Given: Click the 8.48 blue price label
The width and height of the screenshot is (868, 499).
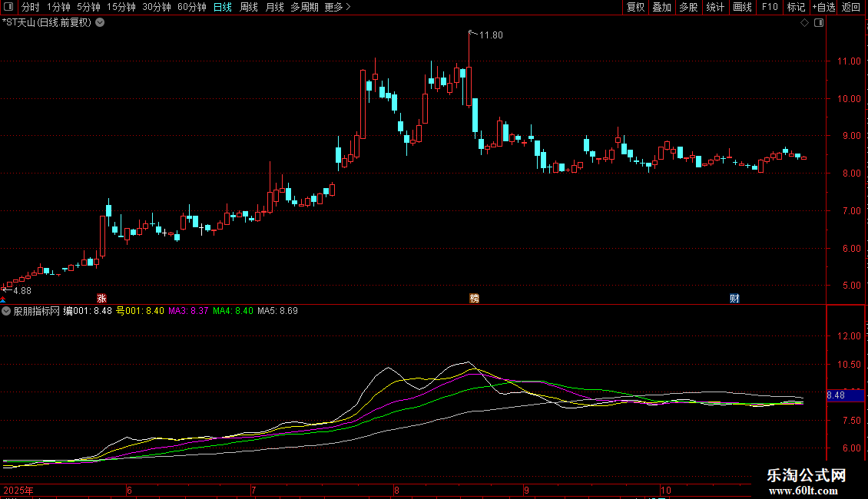Looking at the screenshot, I should click(x=836, y=395).
